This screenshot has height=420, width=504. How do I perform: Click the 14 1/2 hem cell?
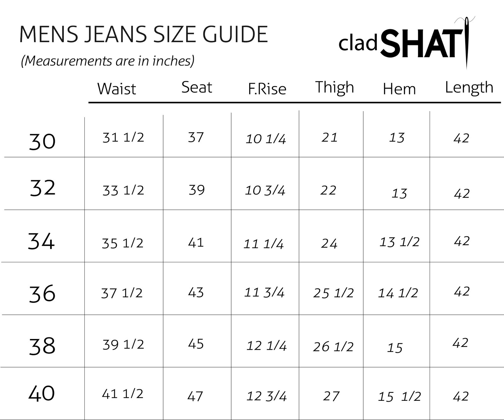coord(398,293)
